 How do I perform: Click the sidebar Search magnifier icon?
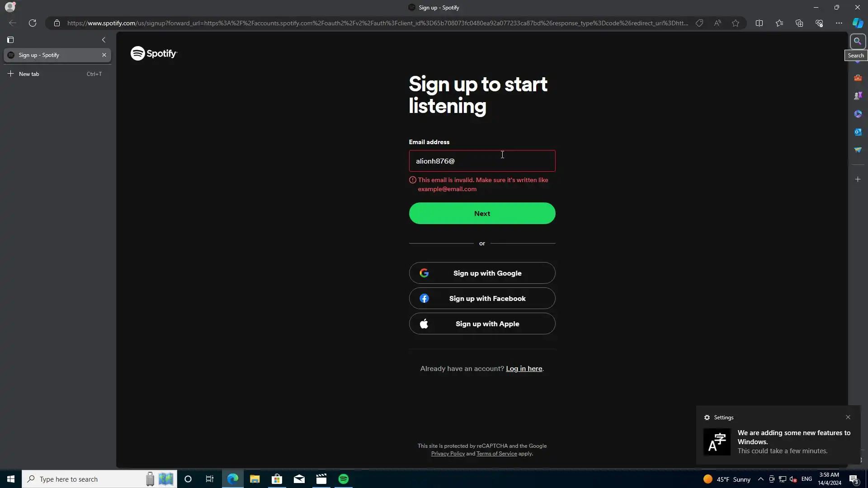tap(857, 41)
